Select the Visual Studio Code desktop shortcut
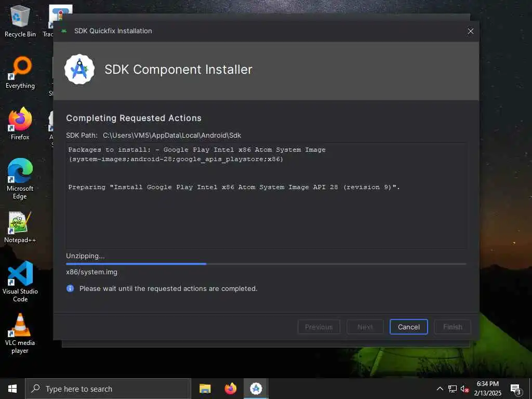The width and height of the screenshot is (532, 399). (20, 282)
